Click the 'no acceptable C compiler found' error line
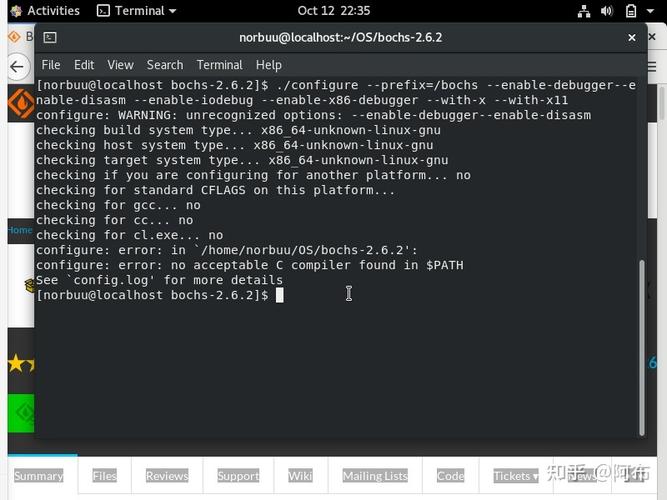667x500 pixels. point(250,265)
